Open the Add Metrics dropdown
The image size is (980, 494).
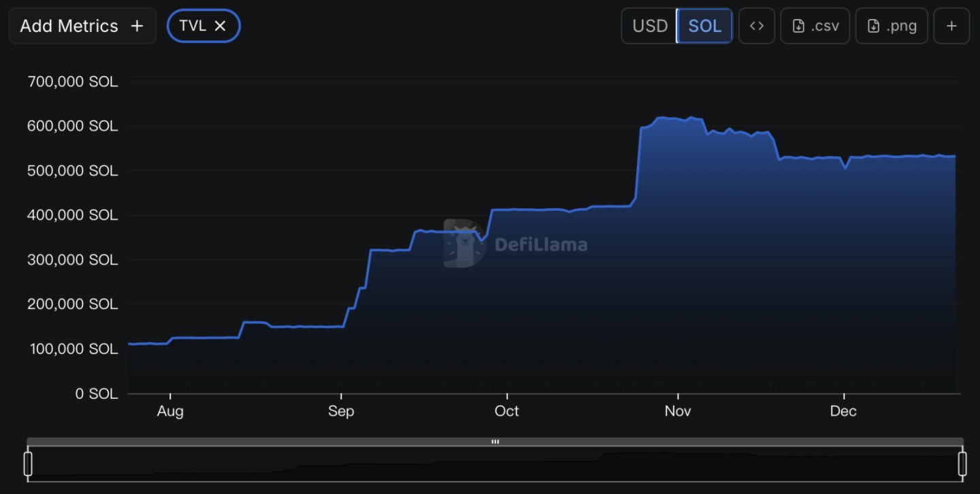tap(69, 26)
